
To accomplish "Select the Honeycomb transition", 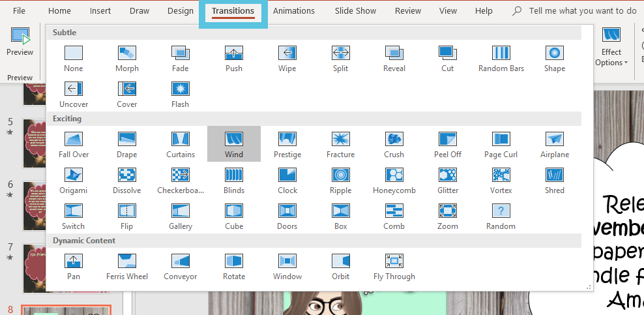I will point(394,181).
